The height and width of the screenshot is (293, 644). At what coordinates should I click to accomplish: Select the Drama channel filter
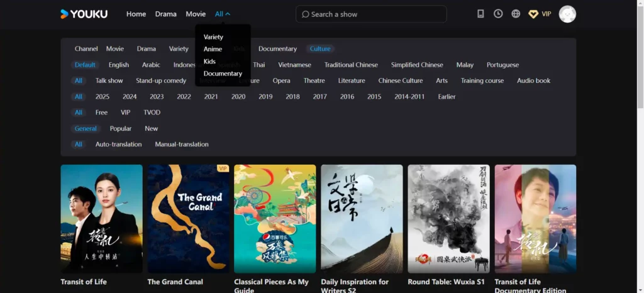146,49
